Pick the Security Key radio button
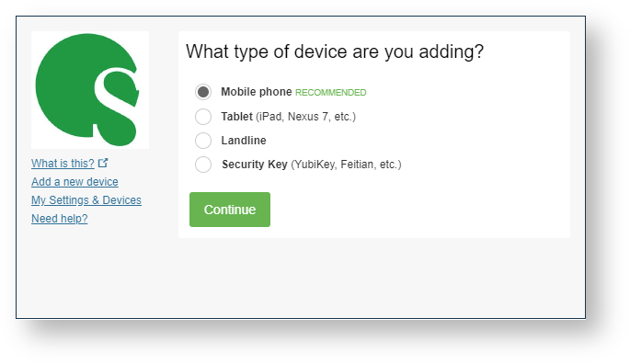630x364 pixels. (x=203, y=165)
